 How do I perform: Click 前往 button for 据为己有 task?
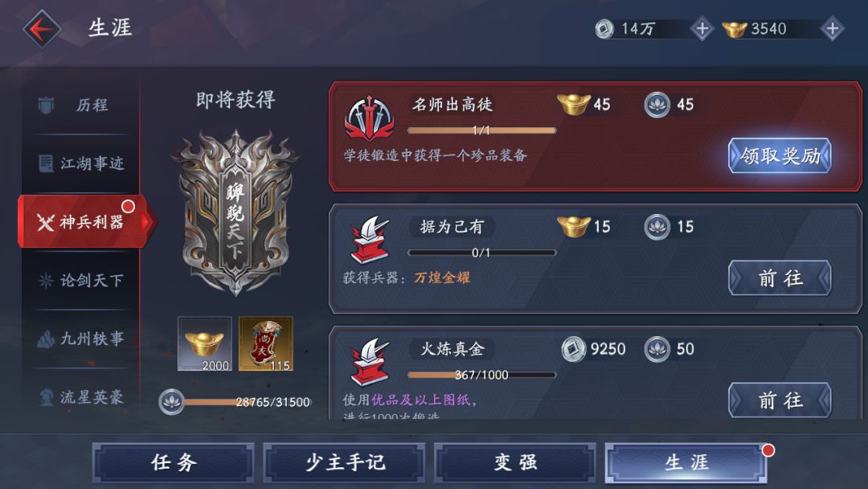point(780,277)
